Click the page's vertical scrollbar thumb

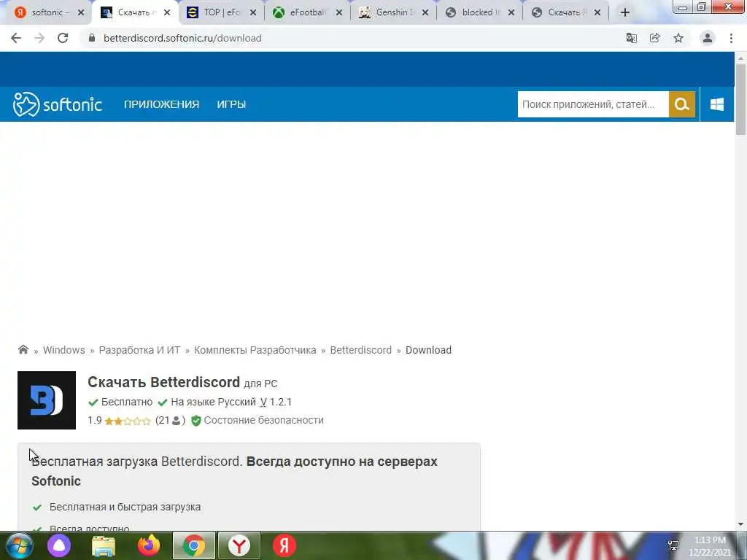point(740,99)
